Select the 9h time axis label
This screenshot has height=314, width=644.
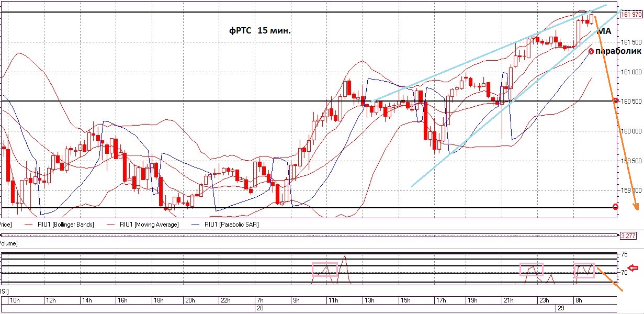click(296, 300)
